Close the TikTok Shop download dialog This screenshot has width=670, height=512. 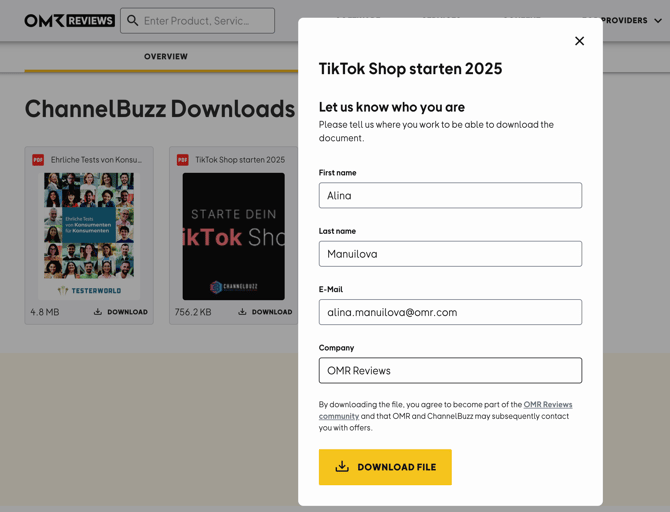pos(579,41)
